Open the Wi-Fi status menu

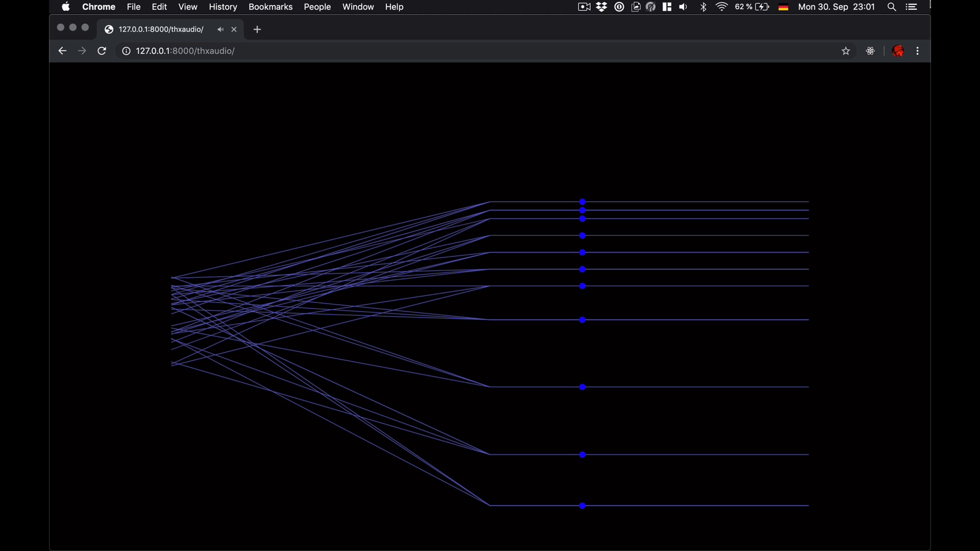(x=722, y=7)
